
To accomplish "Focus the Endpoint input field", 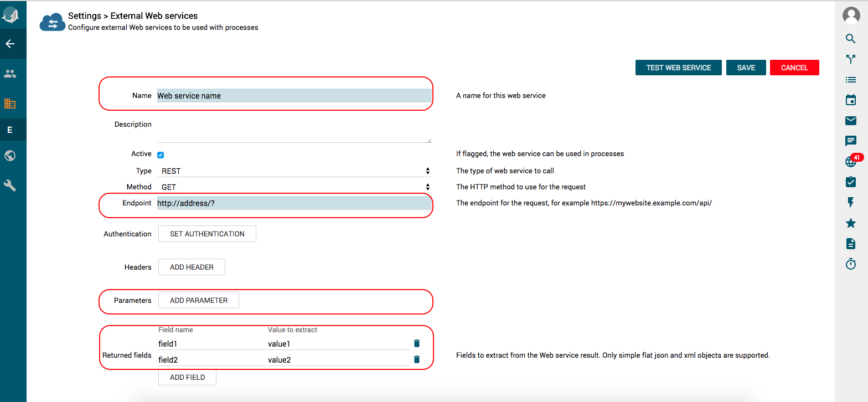I will (294, 203).
